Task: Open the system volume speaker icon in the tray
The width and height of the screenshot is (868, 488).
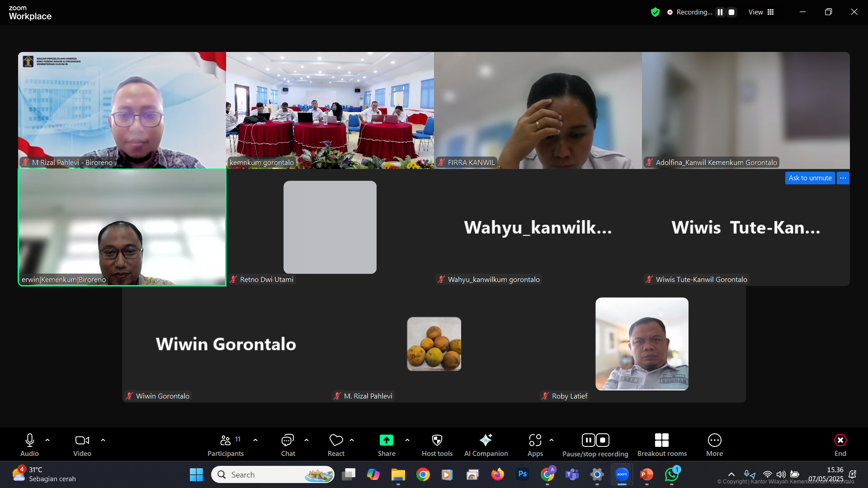Action: (781, 474)
